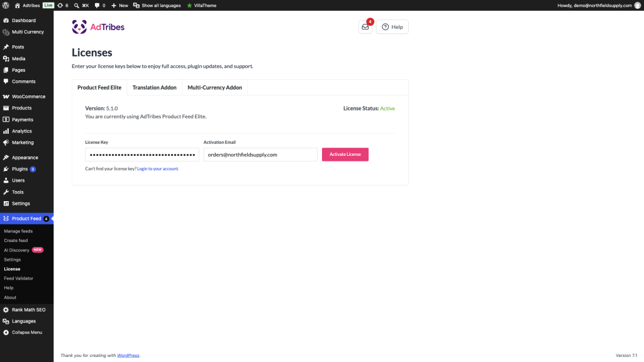
Task: Open Product Feed Settings submenu item
Action: point(13,260)
